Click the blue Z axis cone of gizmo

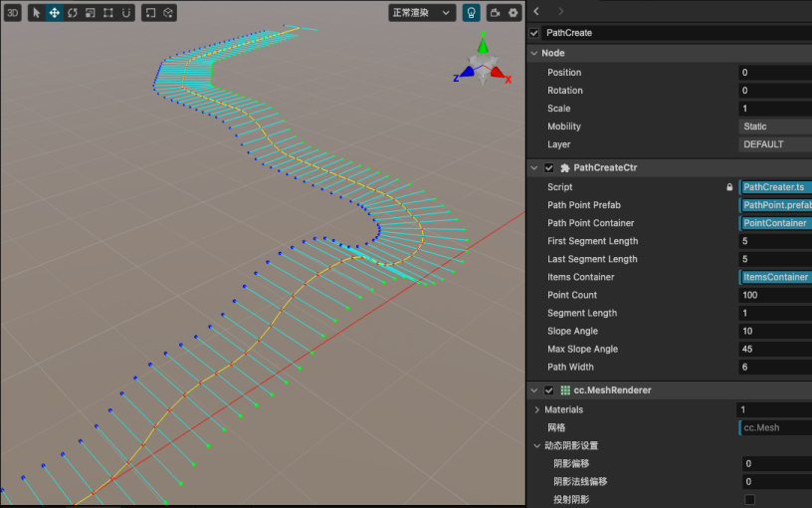click(467, 72)
